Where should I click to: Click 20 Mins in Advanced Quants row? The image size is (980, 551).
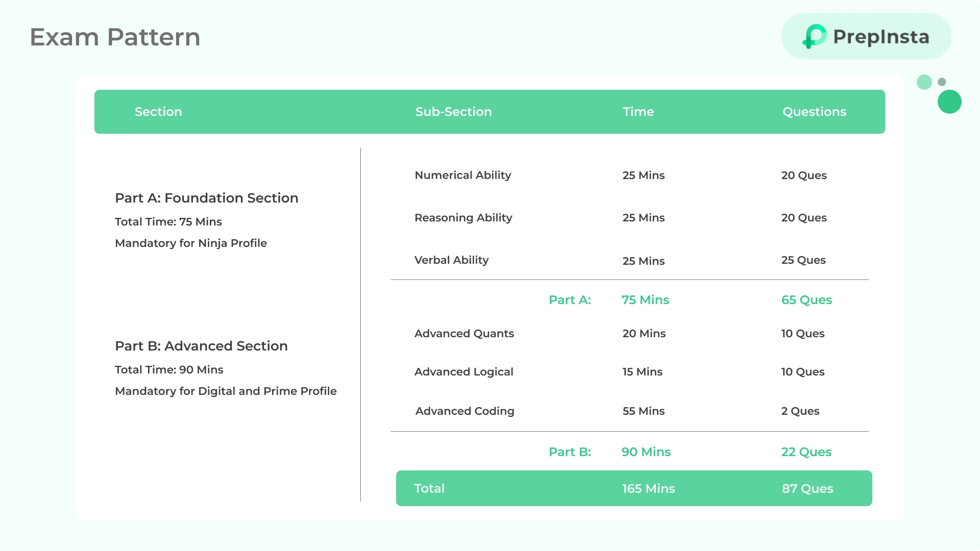[644, 334]
